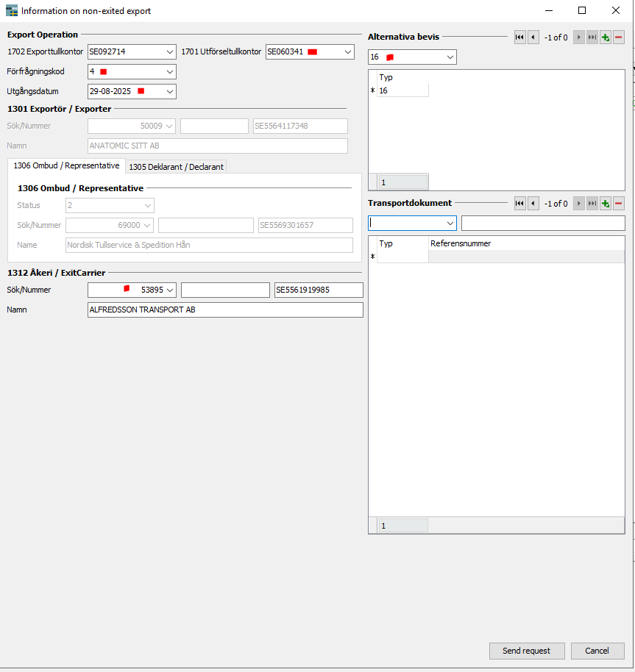Image resolution: width=635 pixels, height=672 pixels.
Task: Go to first Alternativa bevis record
Action: (520, 37)
